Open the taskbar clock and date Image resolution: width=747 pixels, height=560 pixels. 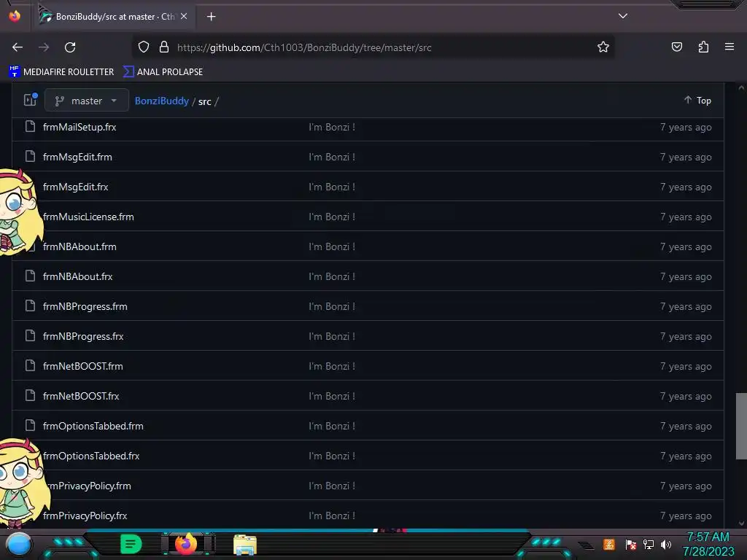pyautogui.click(x=708, y=544)
